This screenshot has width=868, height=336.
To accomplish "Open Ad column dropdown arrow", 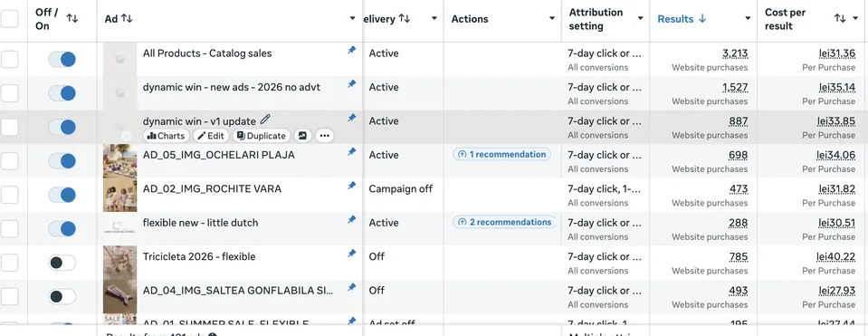I will [x=353, y=19].
